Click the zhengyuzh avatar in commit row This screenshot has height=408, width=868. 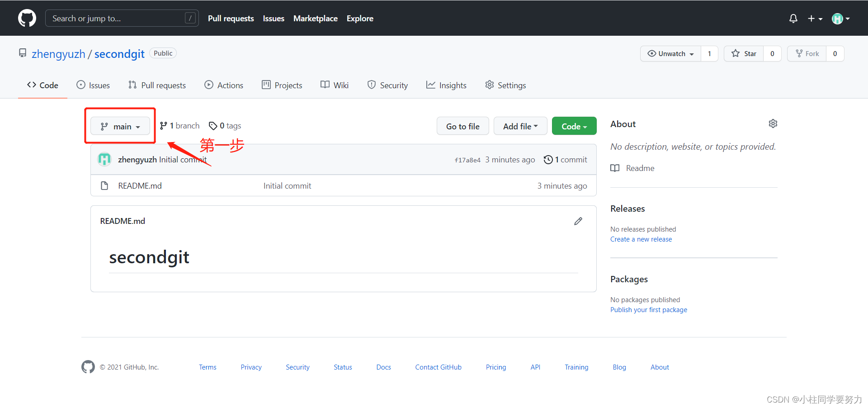click(104, 159)
